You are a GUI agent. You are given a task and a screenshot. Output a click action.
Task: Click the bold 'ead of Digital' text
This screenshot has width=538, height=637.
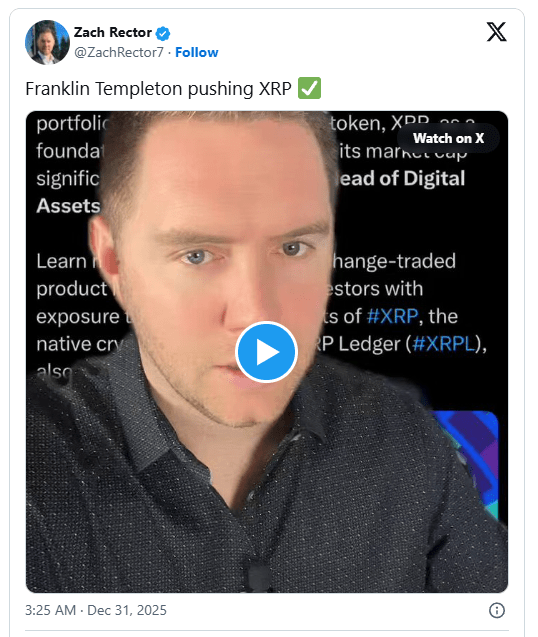pos(401,178)
